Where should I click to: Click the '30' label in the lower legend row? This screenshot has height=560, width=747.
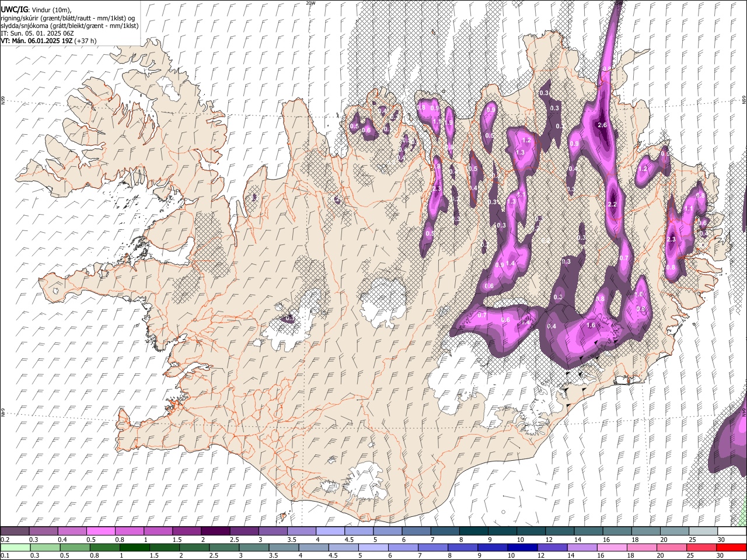(x=720, y=555)
